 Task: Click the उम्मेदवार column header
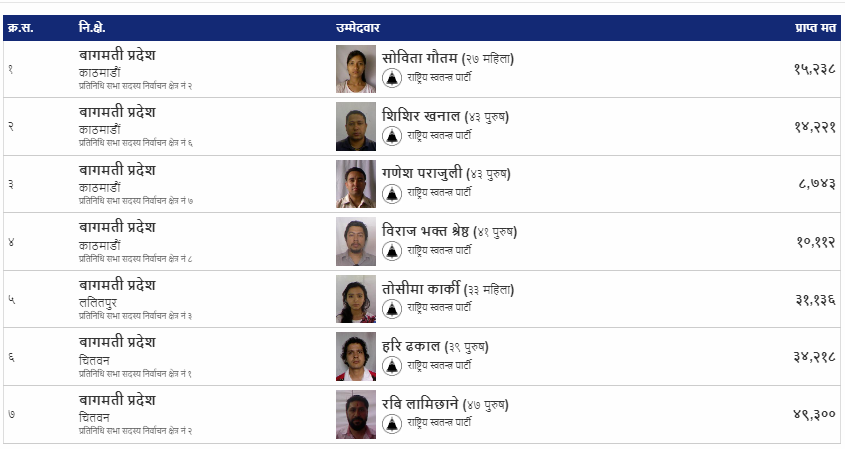[358, 28]
